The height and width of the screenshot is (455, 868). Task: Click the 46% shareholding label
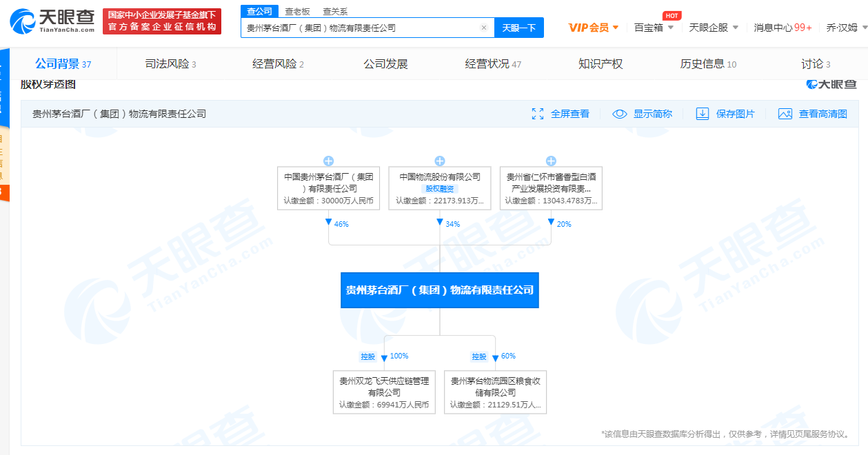tap(341, 224)
